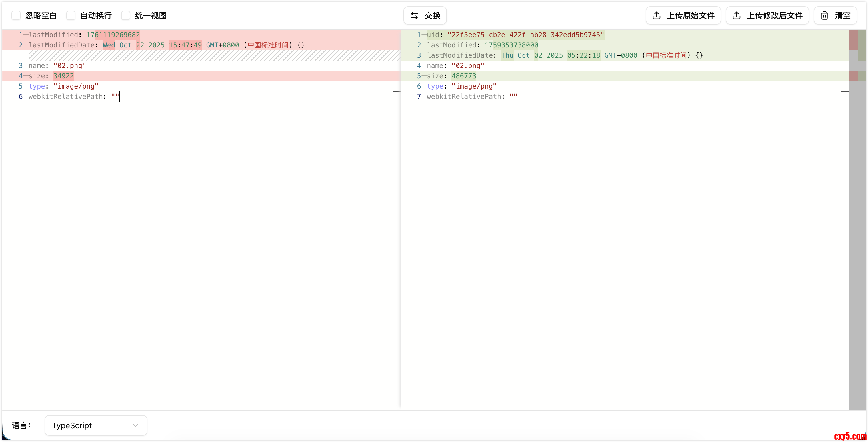This screenshot has height=442, width=868.
Task: Click the green marker in diff overview ruler
Action: pos(861,45)
